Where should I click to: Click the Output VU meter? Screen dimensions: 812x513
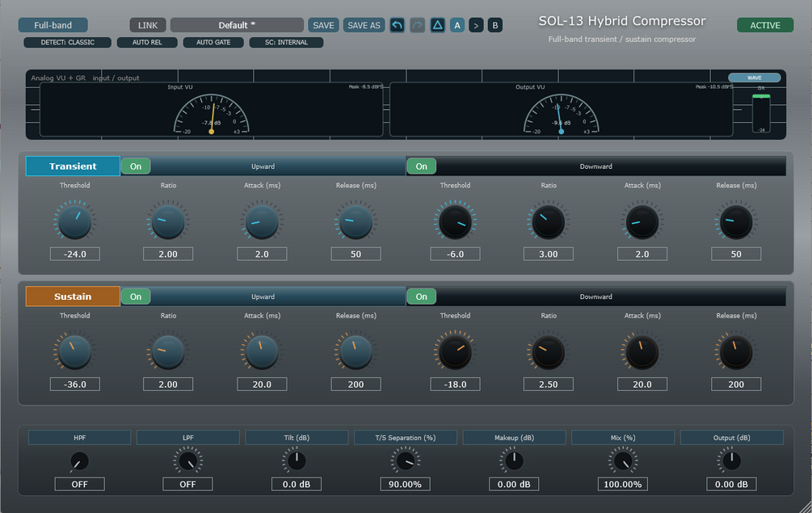pyautogui.click(x=562, y=109)
